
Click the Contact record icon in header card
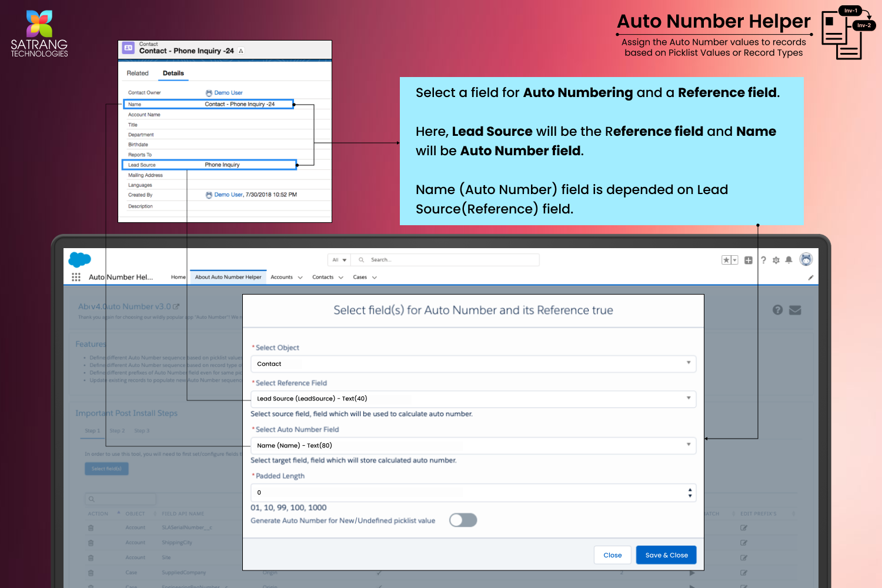[128, 48]
